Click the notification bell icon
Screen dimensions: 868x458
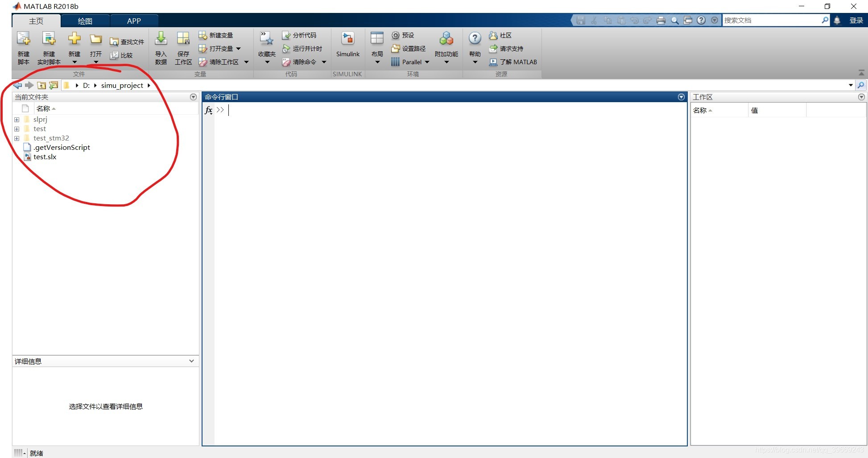click(837, 21)
